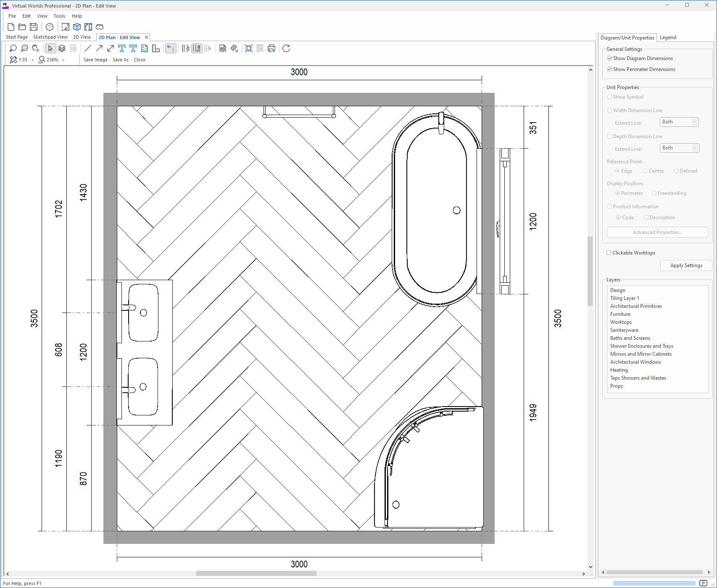Viewport: 717px width, 588px height.
Task: Select the Zoom magnifier tool
Action: 13,48
